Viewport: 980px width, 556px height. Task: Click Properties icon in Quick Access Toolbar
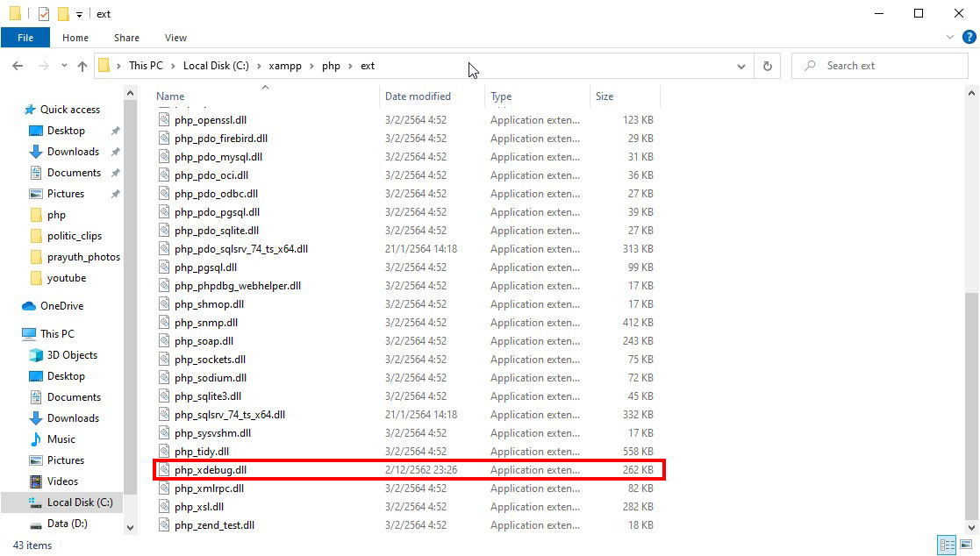pos(44,14)
